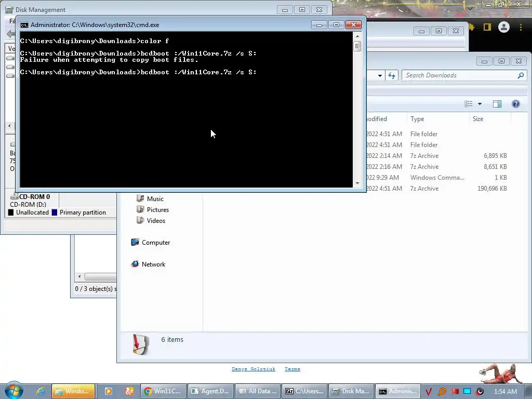Click refresh button in Explorer address bar
The width and height of the screenshot is (532, 399).
coord(392,75)
